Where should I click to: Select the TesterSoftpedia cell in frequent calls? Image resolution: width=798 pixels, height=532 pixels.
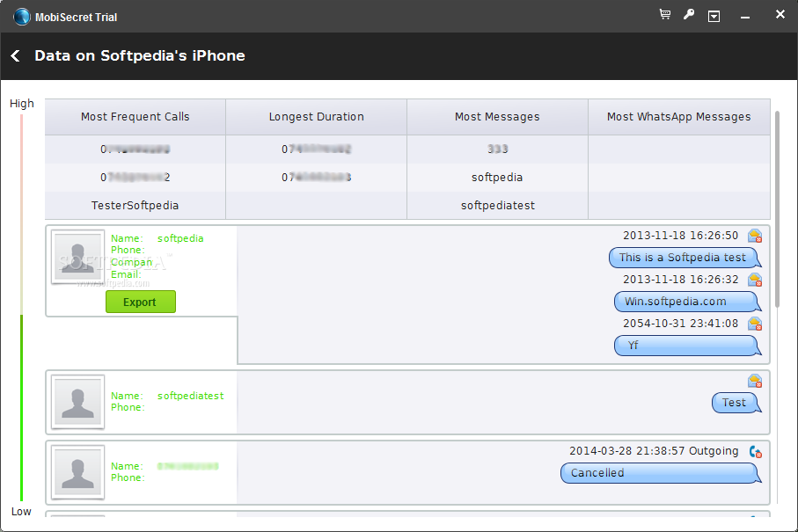tap(135, 206)
